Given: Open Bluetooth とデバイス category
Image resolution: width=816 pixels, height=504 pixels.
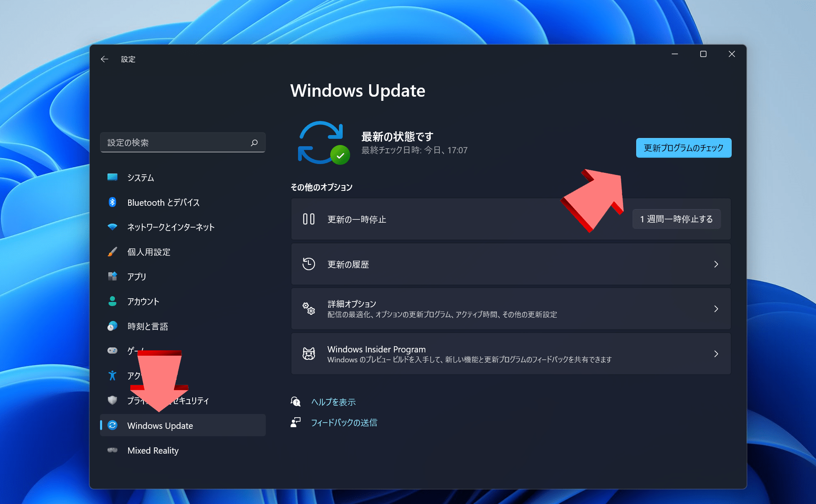Looking at the screenshot, I should 183,202.
